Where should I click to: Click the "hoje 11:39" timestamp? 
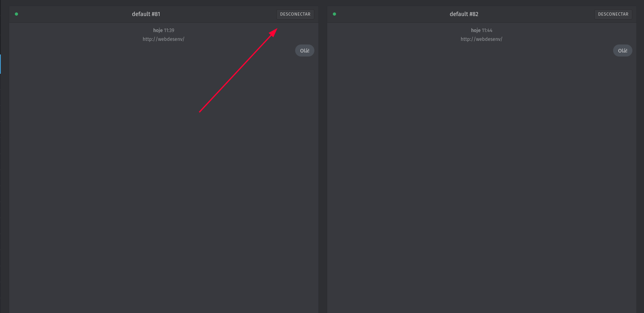click(164, 30)
